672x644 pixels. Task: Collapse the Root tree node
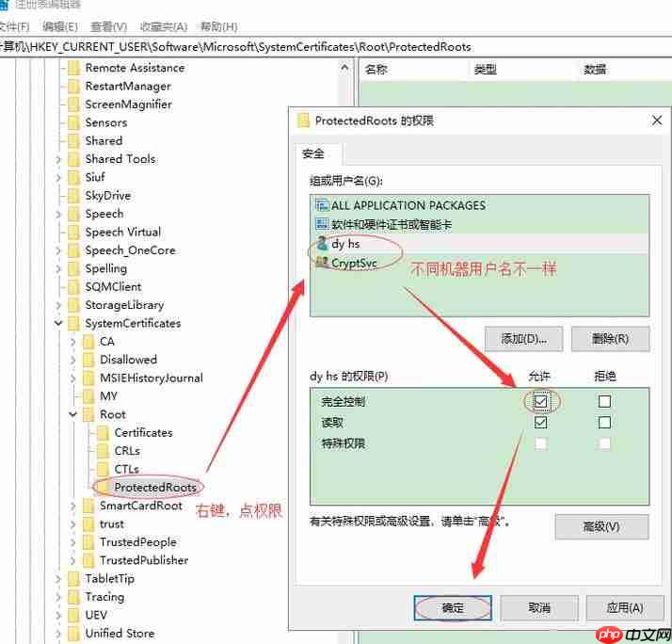point(73,414)
